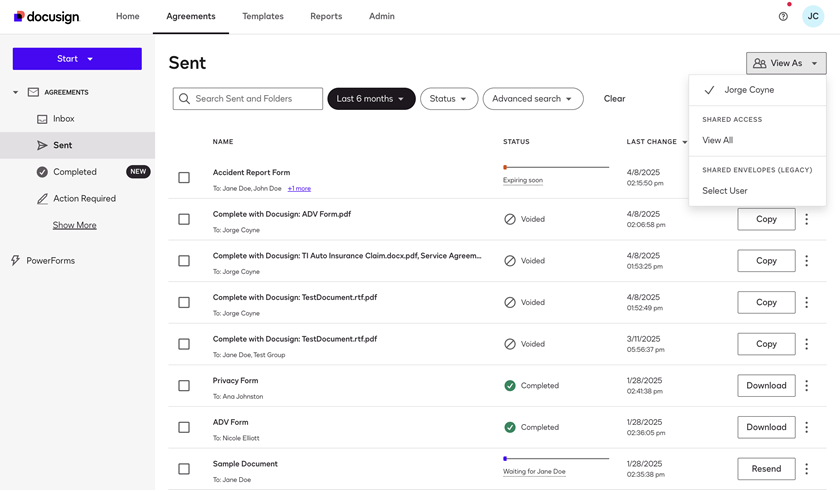The image size is (840, 491).
Task: Switch to the Templates tab
Action: tap(263, 17)
